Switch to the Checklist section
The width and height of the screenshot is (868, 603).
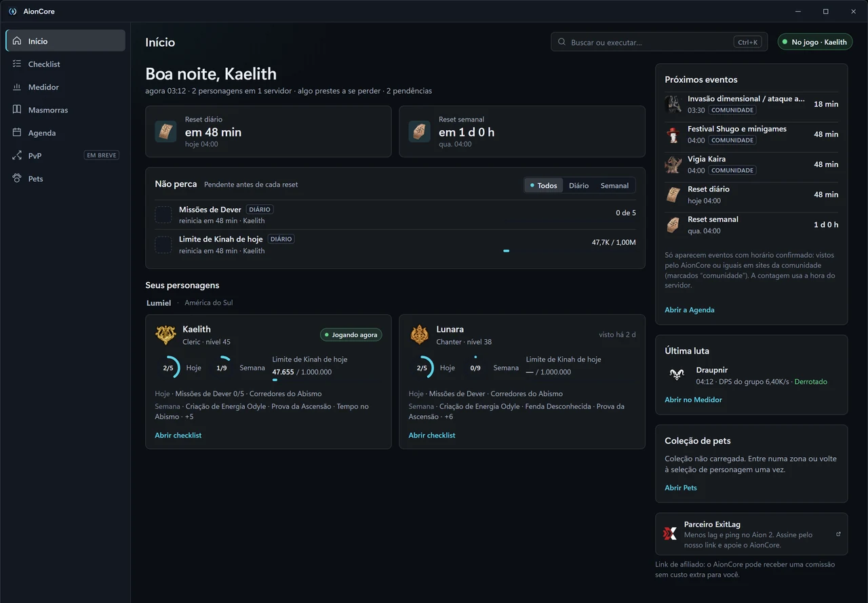click(x=65, y=64)
